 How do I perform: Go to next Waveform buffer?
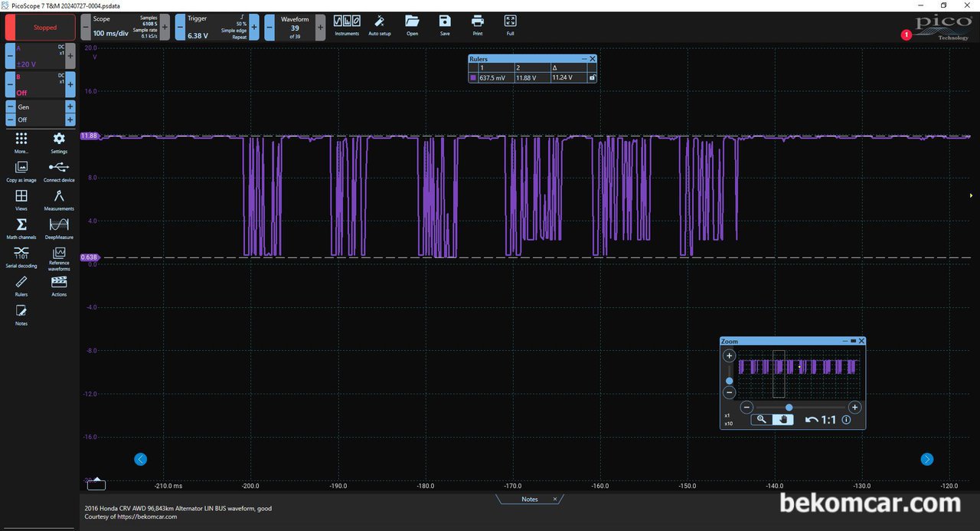pyautogui.click(x=320, y=28)
